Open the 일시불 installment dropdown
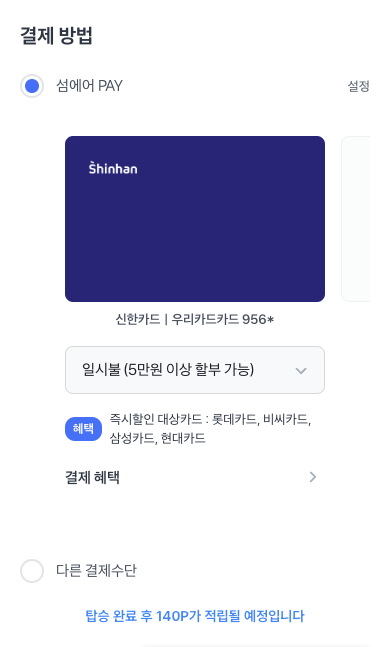 [195, 370]
